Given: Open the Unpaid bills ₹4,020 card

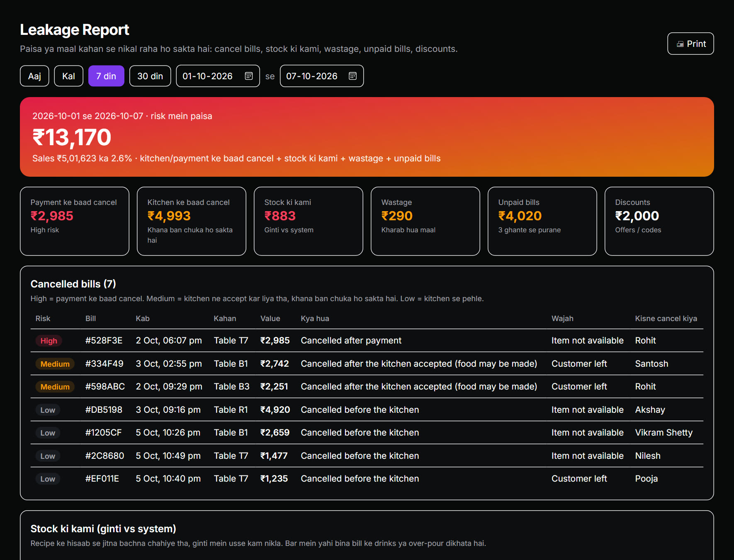Looking at the screenshot, I should click(x=542, y=221).
